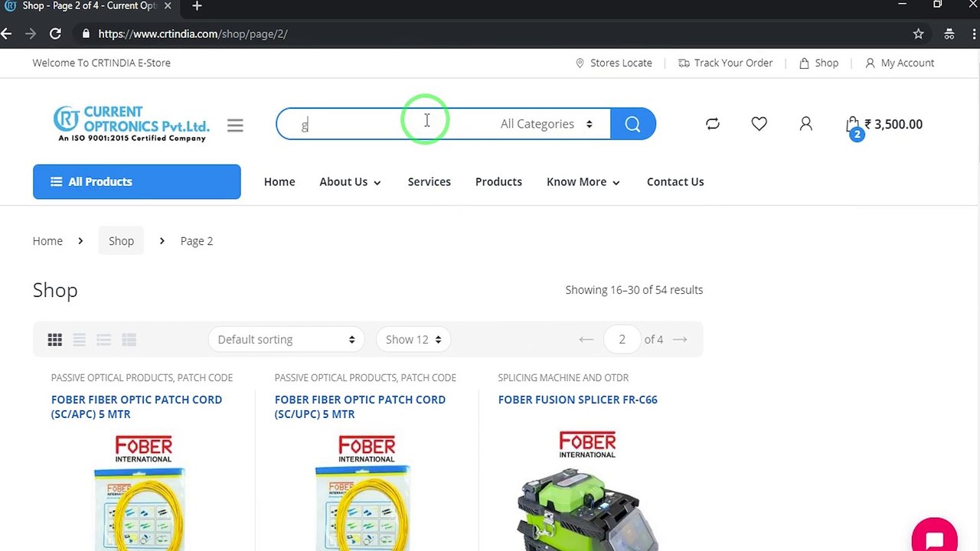The image size is (980, 551).
Task: Open Fober Fusion Splicer FR-C66 title
Action: [578, 399]
